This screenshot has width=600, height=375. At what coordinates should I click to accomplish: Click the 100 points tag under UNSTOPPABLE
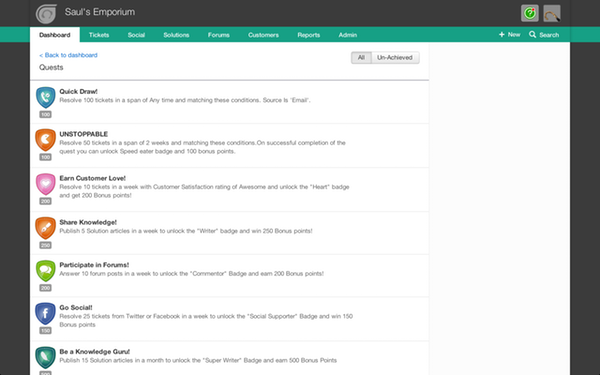pos(46,157)
